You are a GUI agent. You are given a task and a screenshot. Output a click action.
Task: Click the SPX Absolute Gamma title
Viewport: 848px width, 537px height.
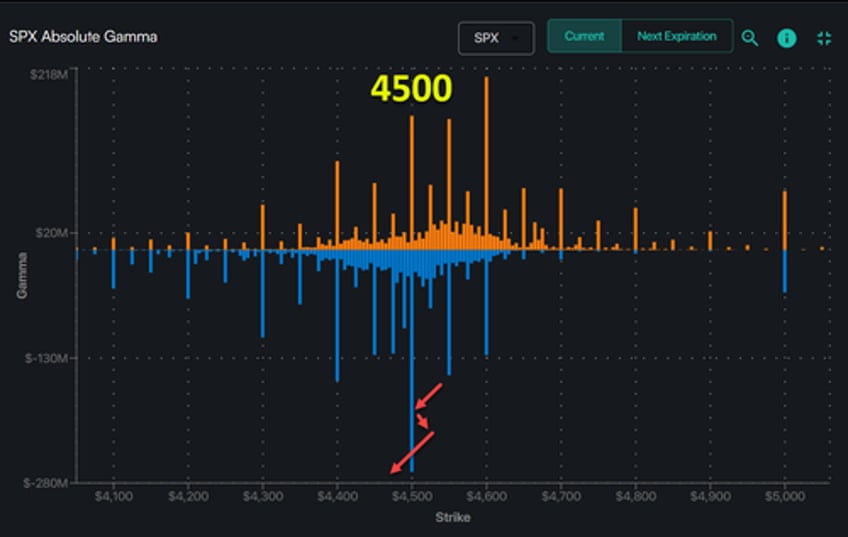pos(83,37)
